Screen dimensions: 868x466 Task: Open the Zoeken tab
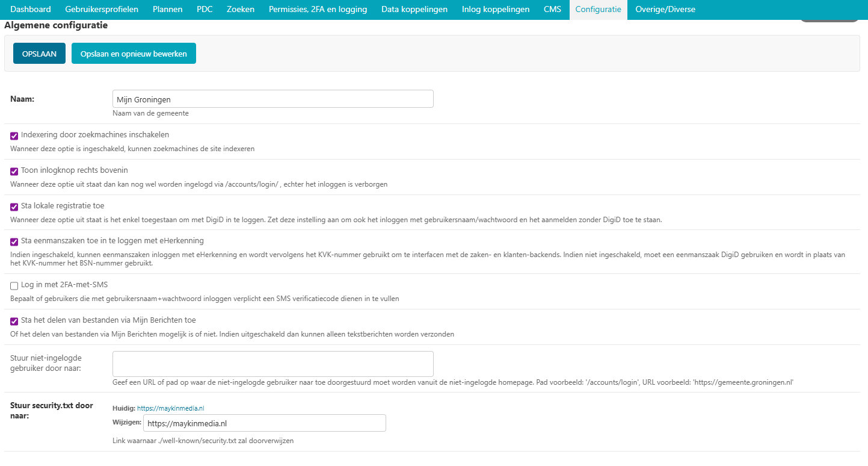tap(241, 10)
